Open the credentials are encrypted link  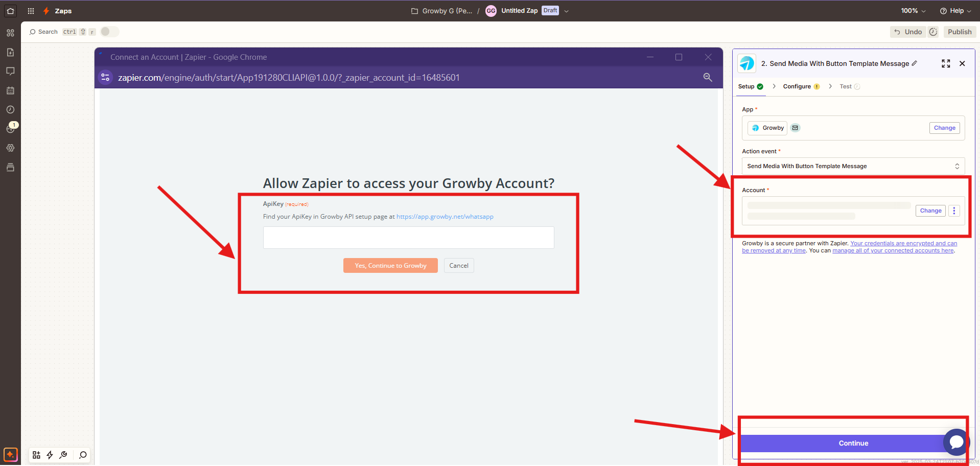849,247
